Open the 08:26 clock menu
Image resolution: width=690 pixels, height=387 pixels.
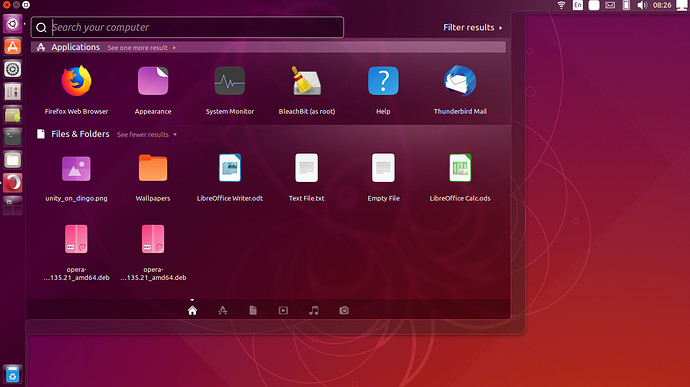(x=662, y=5)
